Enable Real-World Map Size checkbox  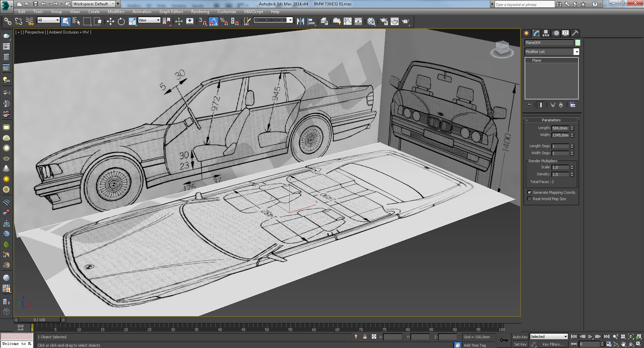pos(529,199)
